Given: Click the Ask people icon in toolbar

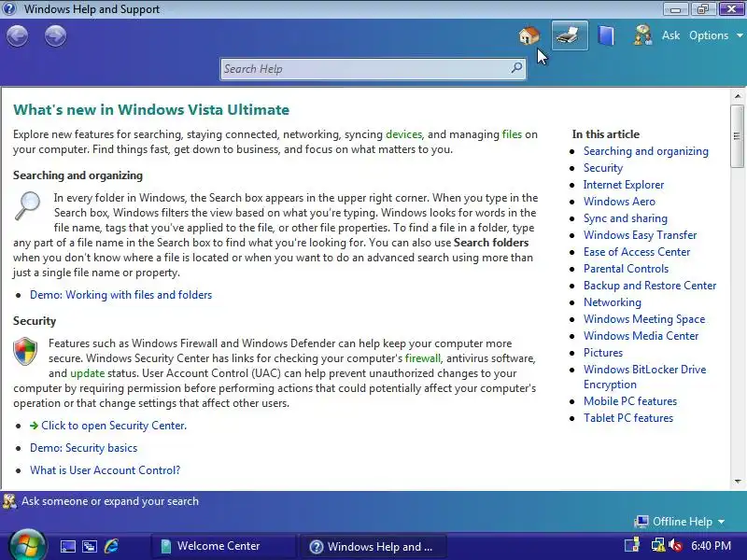Looking at the screenshot, I should pos(642,35).
